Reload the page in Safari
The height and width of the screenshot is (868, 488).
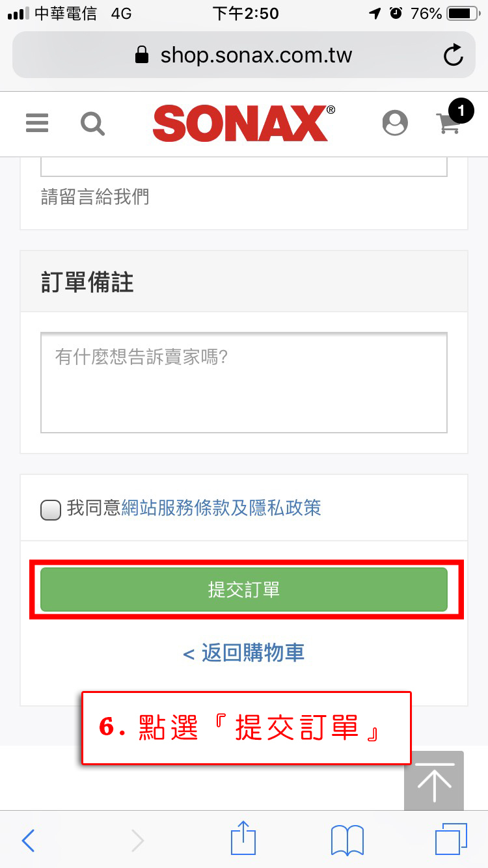coord(453,55)
